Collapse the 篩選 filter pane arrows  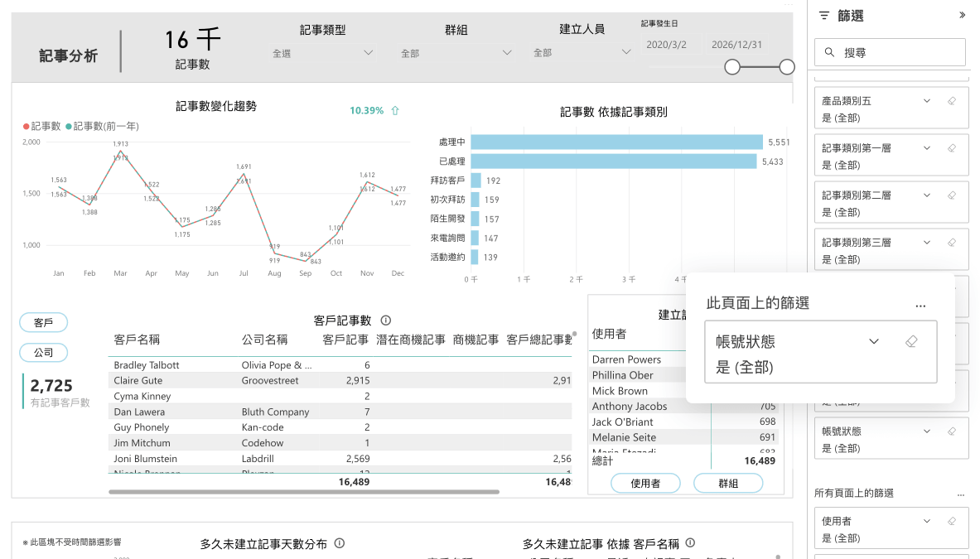coord(962,15)
